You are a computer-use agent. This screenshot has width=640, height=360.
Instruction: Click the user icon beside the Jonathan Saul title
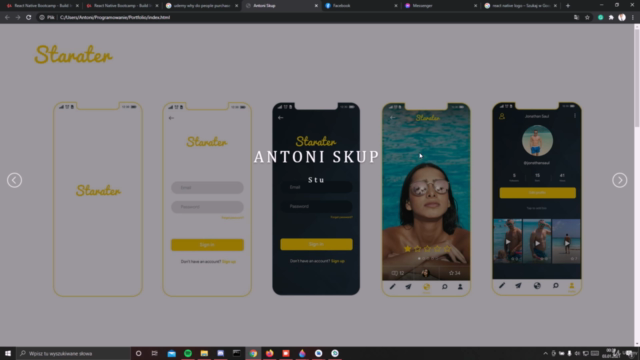(502, 116)
